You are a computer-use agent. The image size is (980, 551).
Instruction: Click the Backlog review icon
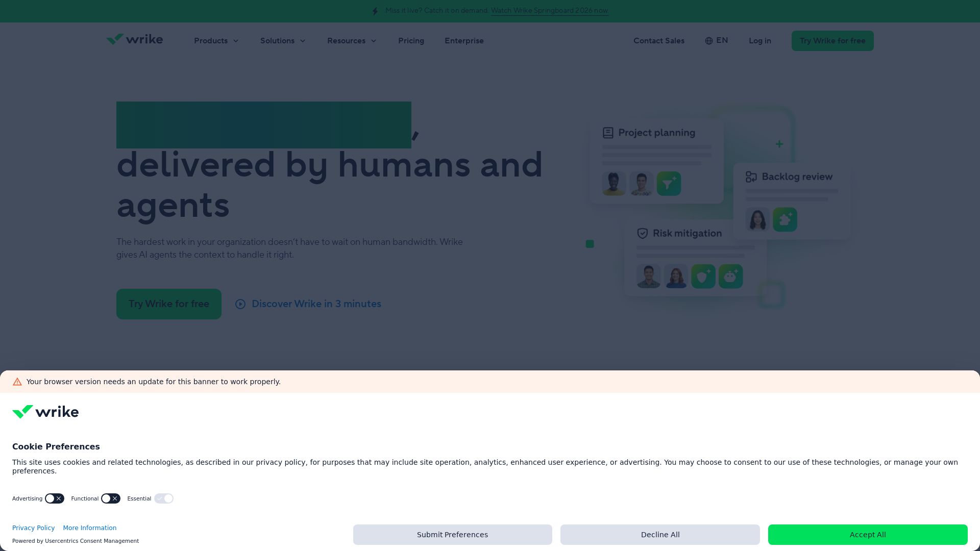pyautogui.click(x=751, y=177)
